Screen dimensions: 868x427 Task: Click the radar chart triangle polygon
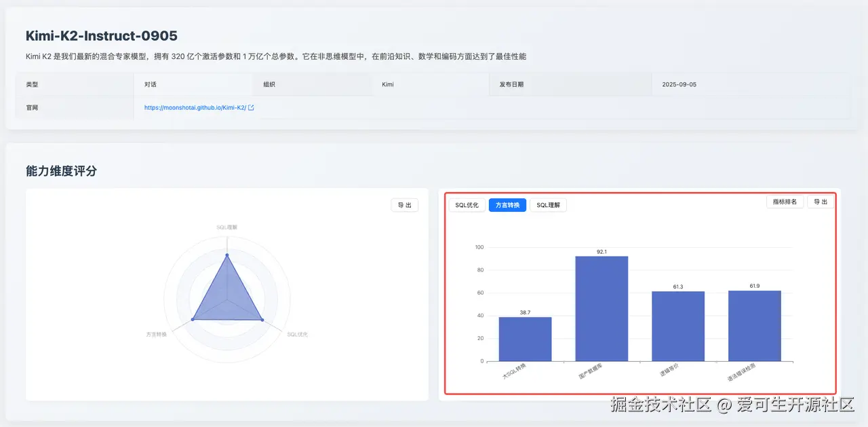click(227, 299)
